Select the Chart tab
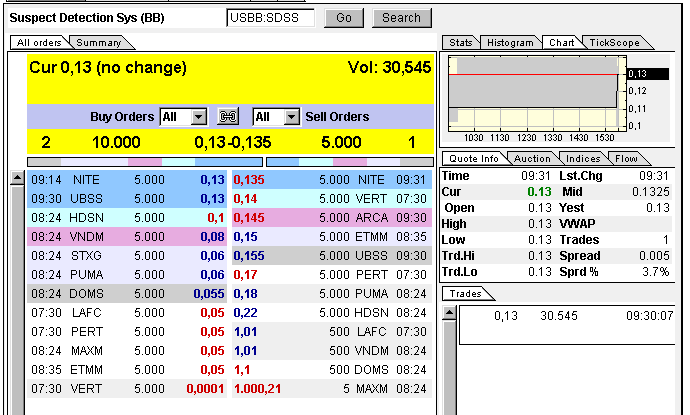 [x=562, y=43]
